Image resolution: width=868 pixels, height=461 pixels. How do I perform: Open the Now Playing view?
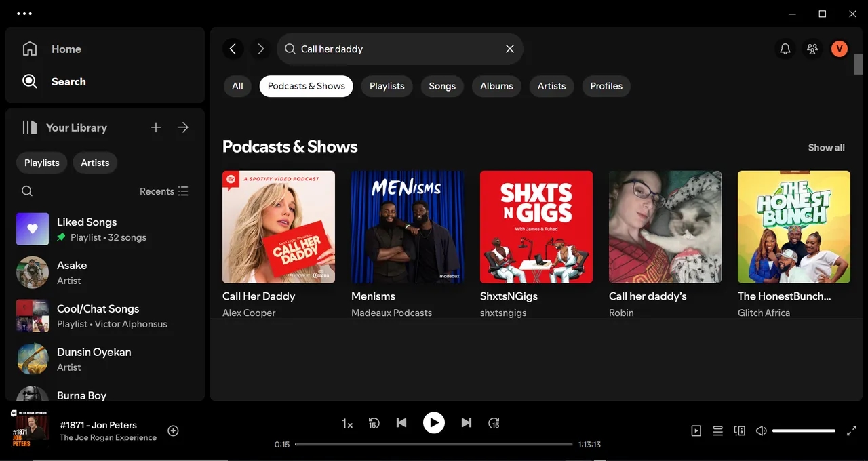click(696, 430)
